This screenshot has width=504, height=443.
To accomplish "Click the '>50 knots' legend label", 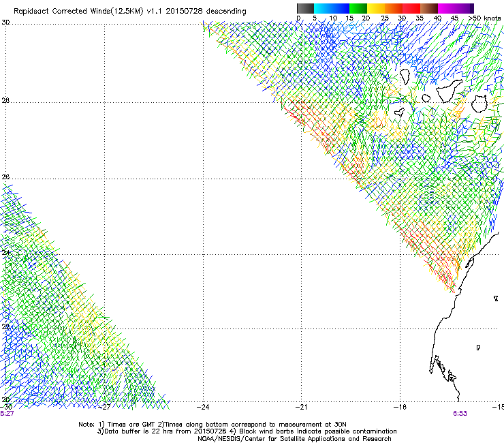I will tap(484, 18).
